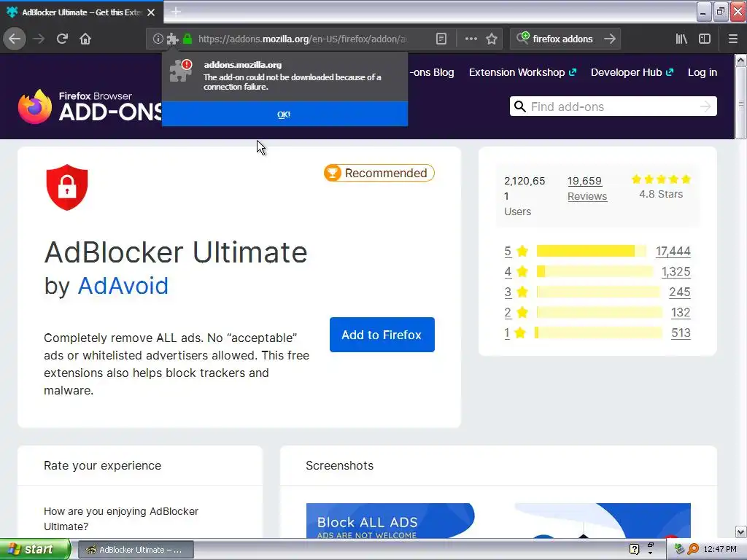Filter reviews by 5 star rating
The width and height of the screenshot is (747, 560).
click(516, 251)
